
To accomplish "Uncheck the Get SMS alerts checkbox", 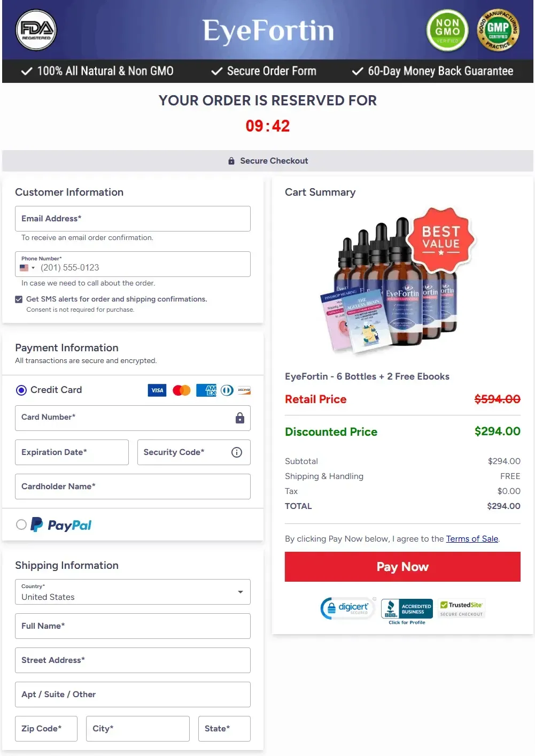I will click(x=19, y=299).
